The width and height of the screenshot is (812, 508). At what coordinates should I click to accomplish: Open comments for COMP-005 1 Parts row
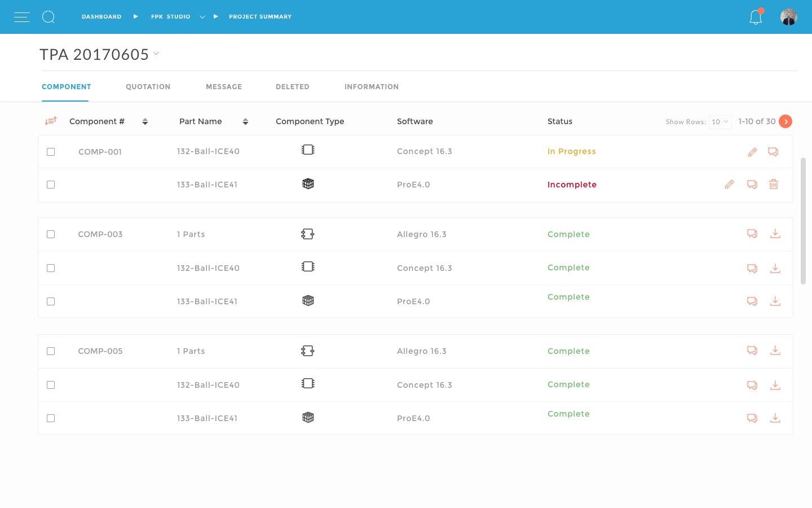[752, 351]
